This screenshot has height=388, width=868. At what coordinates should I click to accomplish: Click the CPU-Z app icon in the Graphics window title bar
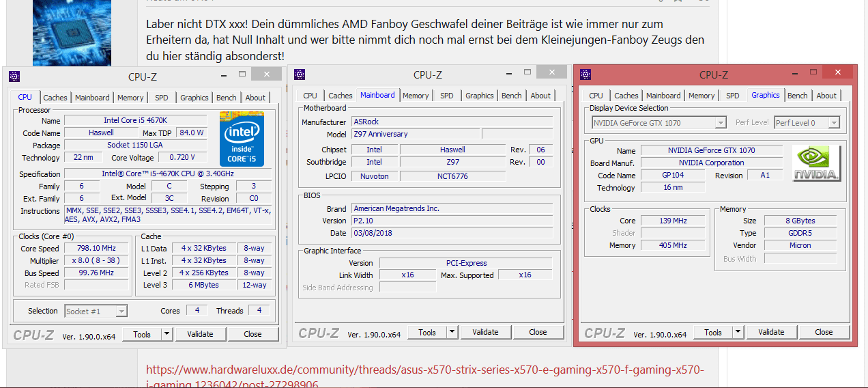[585, 74]
